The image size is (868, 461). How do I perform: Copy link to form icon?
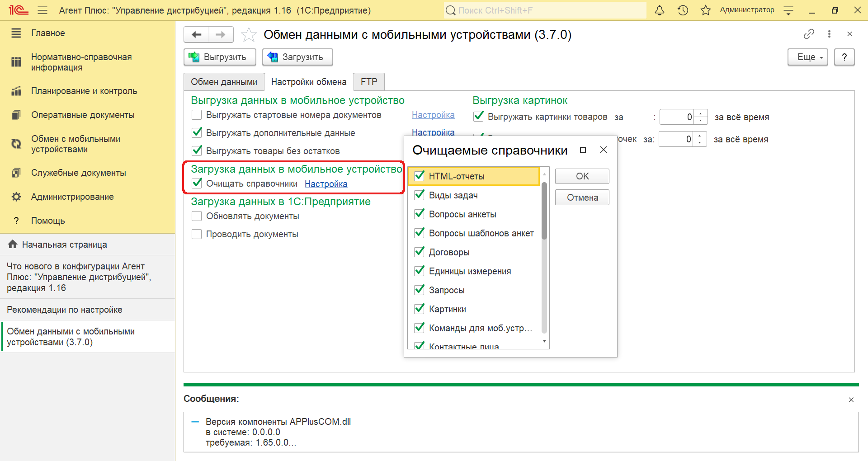coord(809,34)
